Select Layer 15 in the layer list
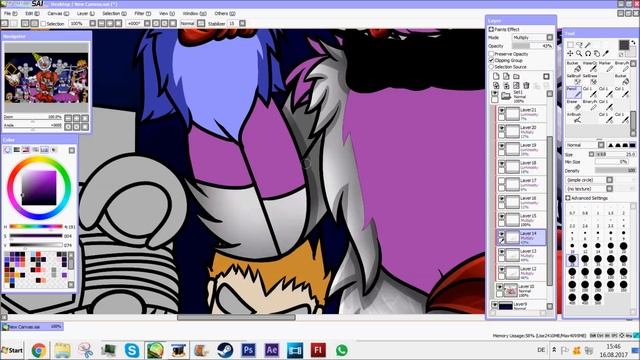This screenshot has width=640, height=360. pos(521,219)
